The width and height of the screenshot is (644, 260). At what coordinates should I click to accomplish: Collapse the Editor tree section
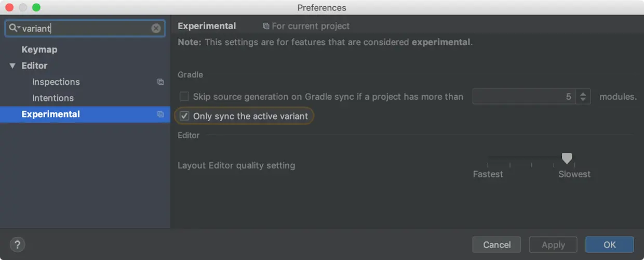12,66
